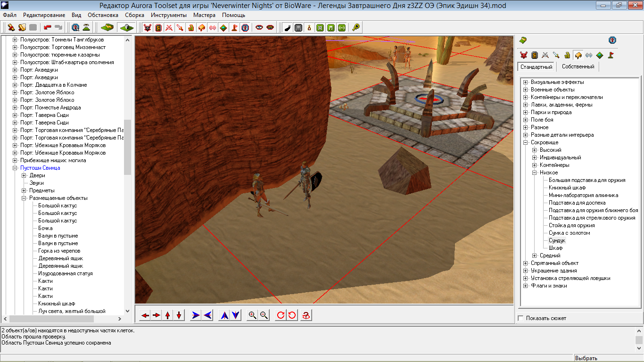
Task: Collapse the 'Пустоши Свинца' area node
Action: 15,168
